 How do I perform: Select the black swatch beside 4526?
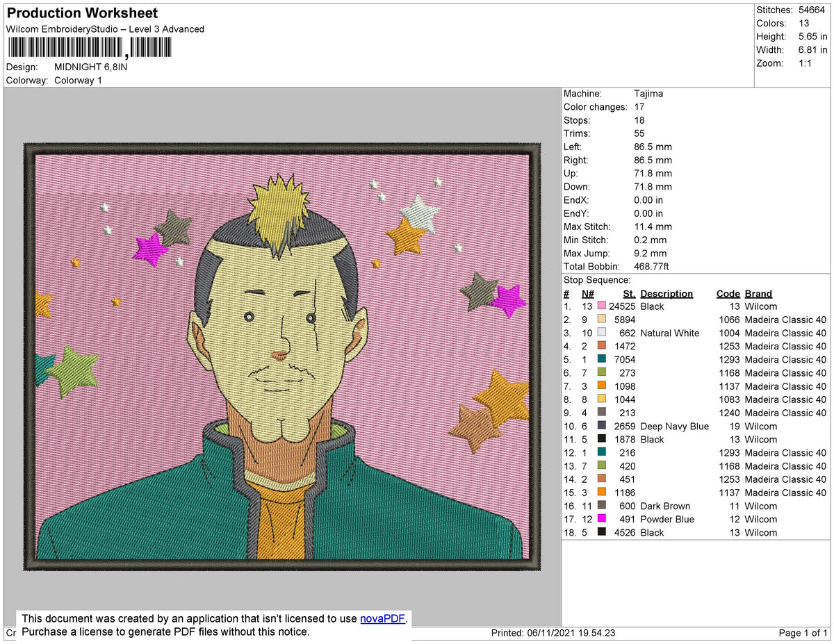[x=601, y=532]
